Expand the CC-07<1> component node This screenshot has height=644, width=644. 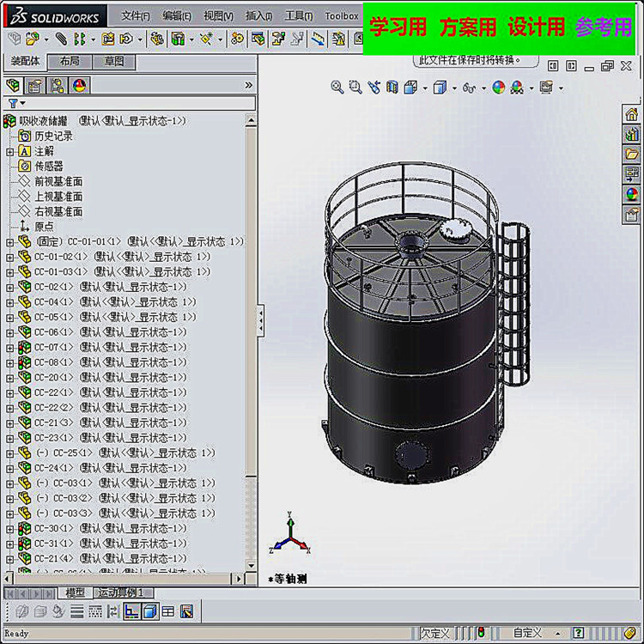[x=9, y=348]
